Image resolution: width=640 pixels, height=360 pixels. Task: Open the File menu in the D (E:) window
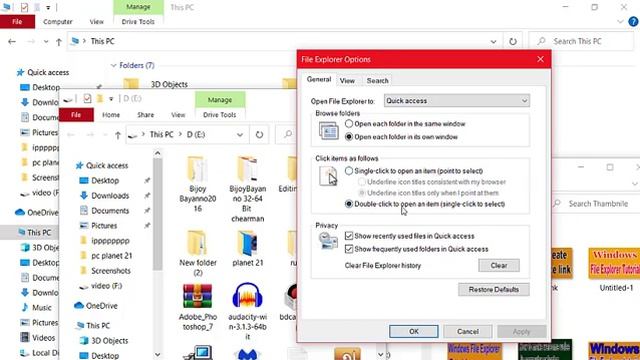[76, 115]
